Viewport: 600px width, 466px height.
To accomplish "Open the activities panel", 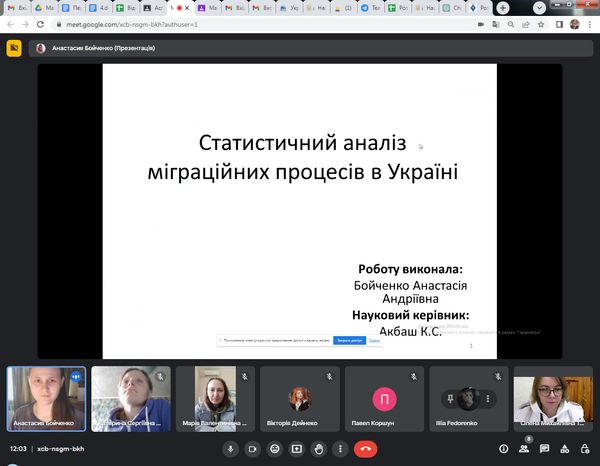I will click(566, 449).
